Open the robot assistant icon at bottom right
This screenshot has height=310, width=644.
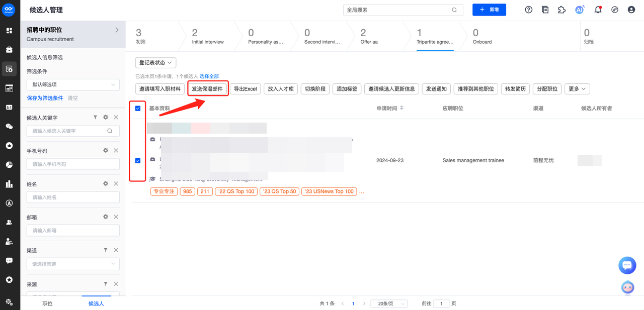pos(627,287)
